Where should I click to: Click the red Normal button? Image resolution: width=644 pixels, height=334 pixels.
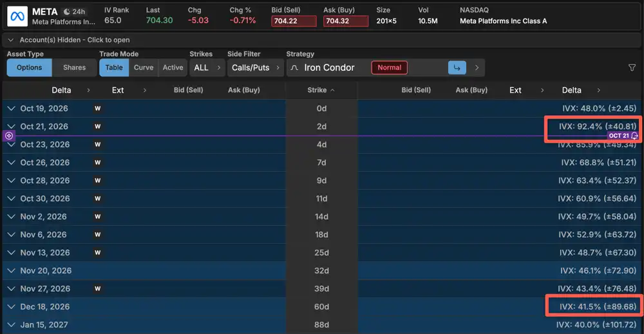click(x=389, y=68)
